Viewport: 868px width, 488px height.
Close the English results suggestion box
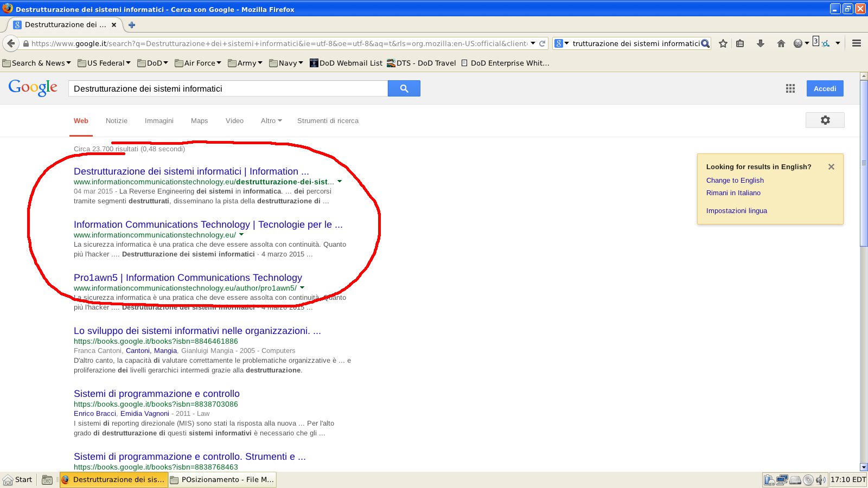click(831, 166)
